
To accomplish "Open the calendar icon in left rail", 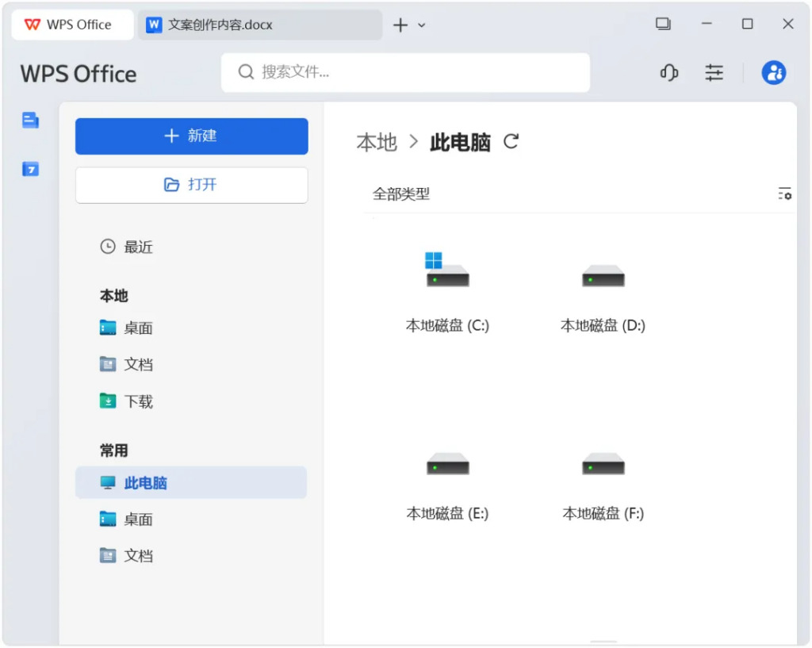I will point(30,169).
